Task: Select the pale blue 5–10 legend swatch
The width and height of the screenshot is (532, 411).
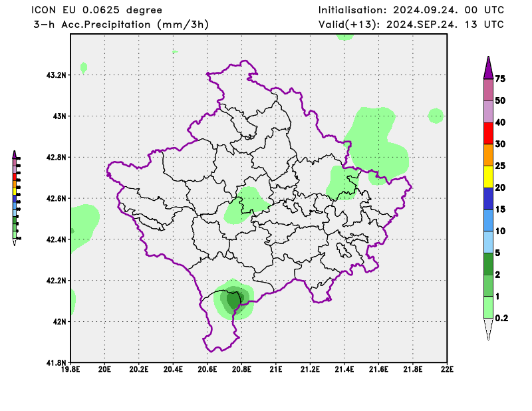Action: tap(488, 242)
